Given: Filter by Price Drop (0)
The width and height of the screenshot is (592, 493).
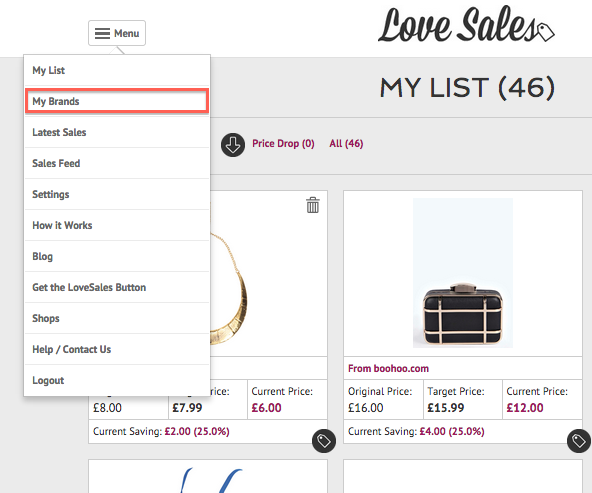Looking at the screenshot, I should tap(283, 143).
